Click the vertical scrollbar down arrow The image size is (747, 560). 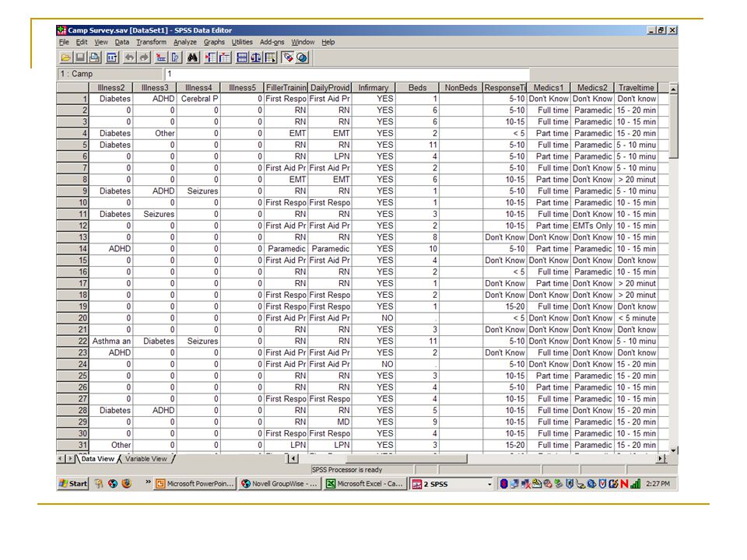click(x=673, y=450)
